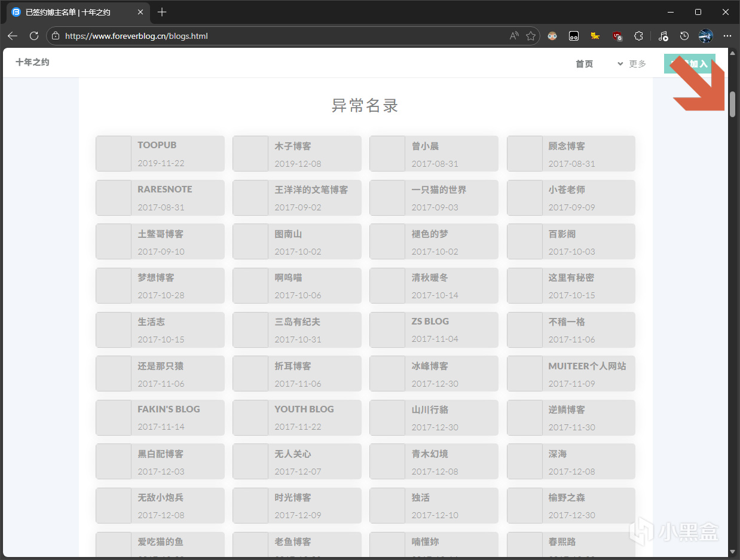The width and height of the screenshot is (740, 560).
Task: View site info via the padlock icon
Action: (x=56, y=36)
